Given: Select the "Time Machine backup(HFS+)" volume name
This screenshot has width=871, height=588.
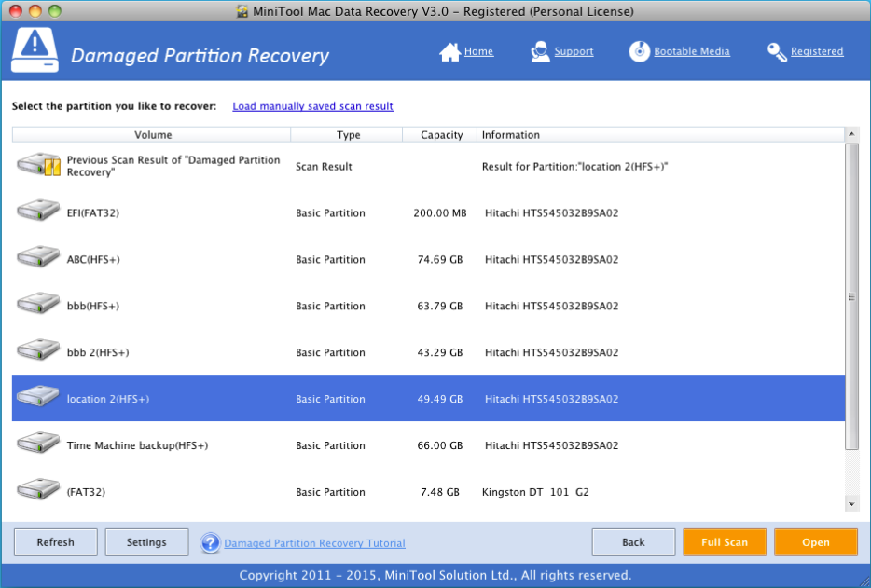Looking at the screenshot, I should (137, 445).
